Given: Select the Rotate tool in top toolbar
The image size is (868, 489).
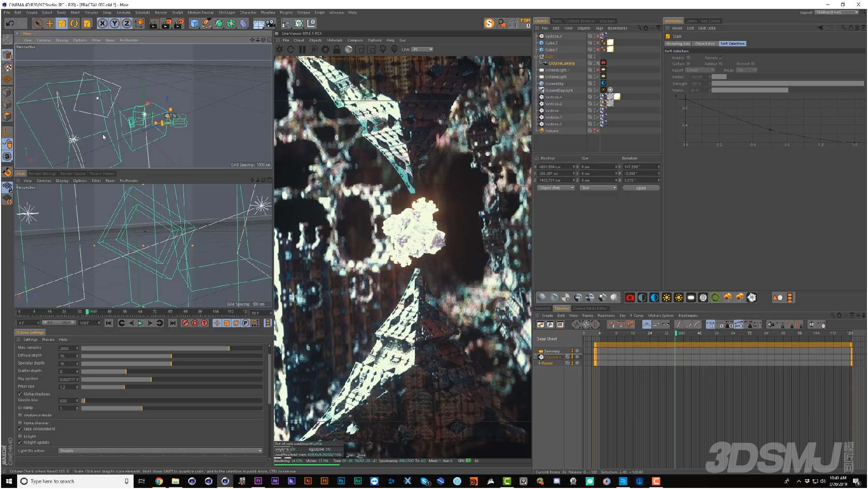Looking at the screenshot, I should [74, 23].
